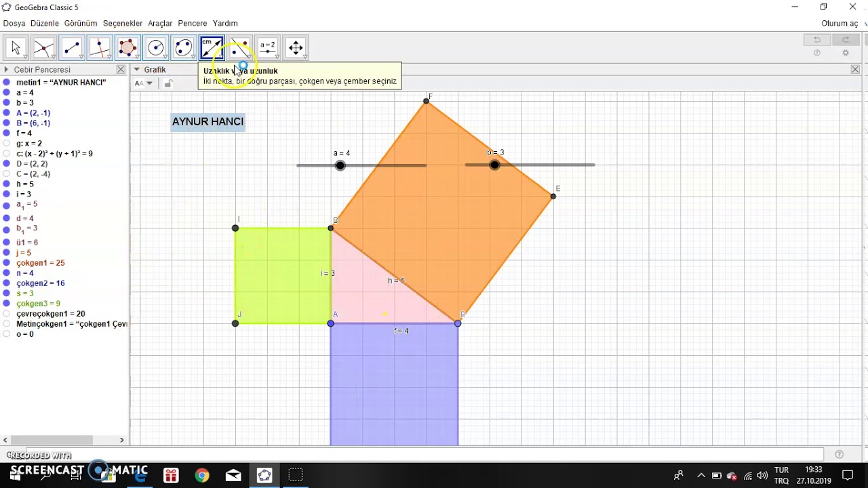Open the AA label style dropdown
The image size is (868, 488).
[x=144, y=83]
